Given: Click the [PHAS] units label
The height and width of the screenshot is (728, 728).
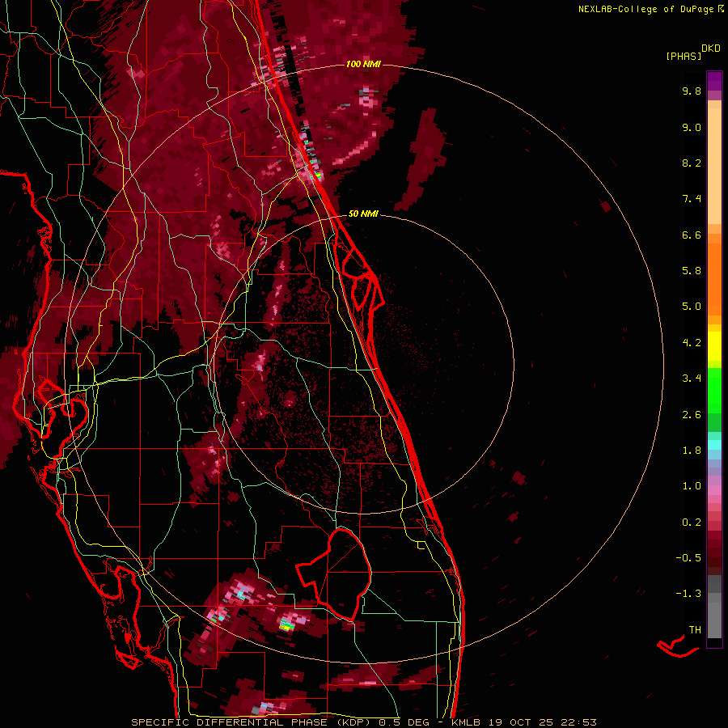Looking at the screenshot, I should 684,56.
